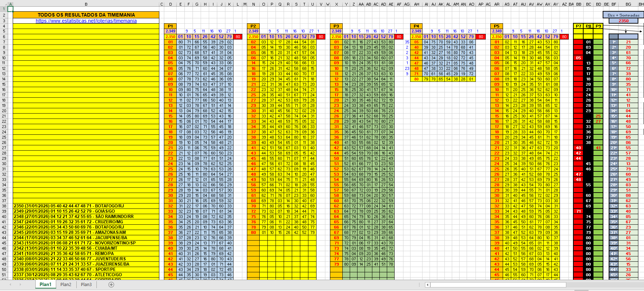Click the Dzs + Sorteadas header box

pyautogui.click(x=623, y=15)
